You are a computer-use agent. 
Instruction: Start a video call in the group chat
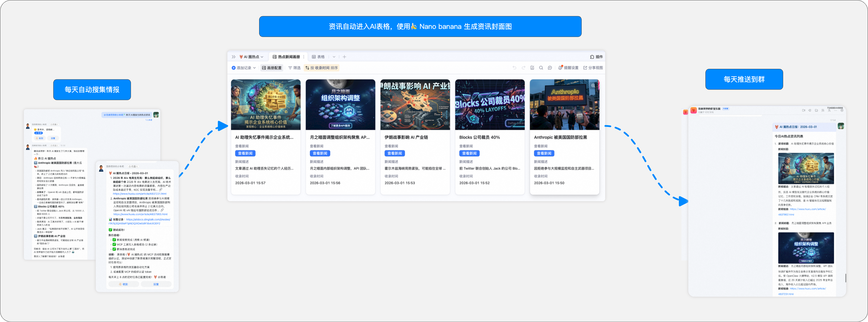tap(804, 111)
